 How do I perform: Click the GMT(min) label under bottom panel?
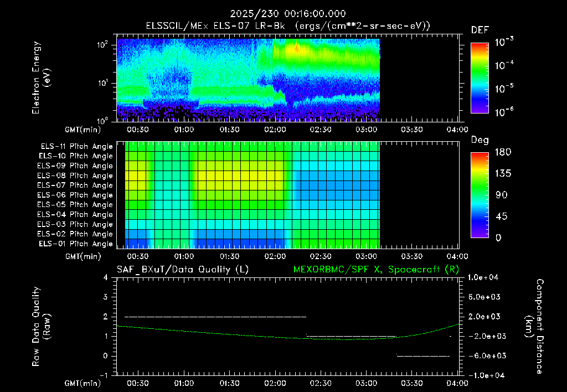click(83, 384)
